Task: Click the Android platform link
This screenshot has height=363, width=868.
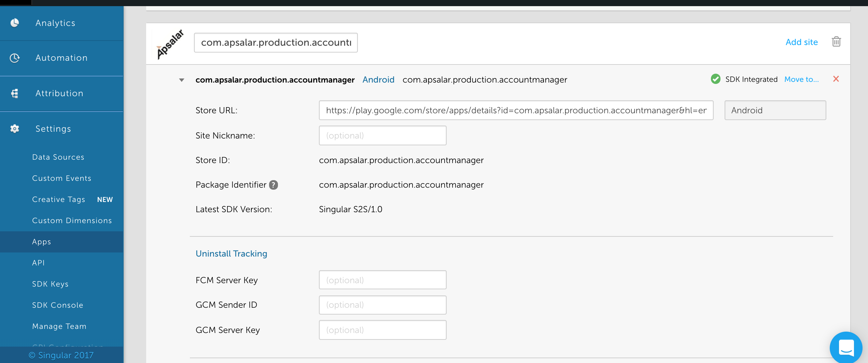Action: coord(378,79)
